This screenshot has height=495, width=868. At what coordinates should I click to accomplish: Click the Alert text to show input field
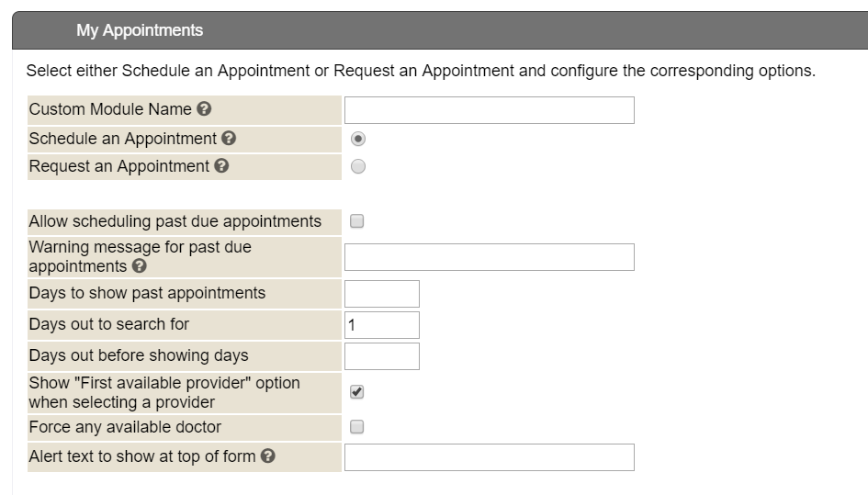point(489,457)
